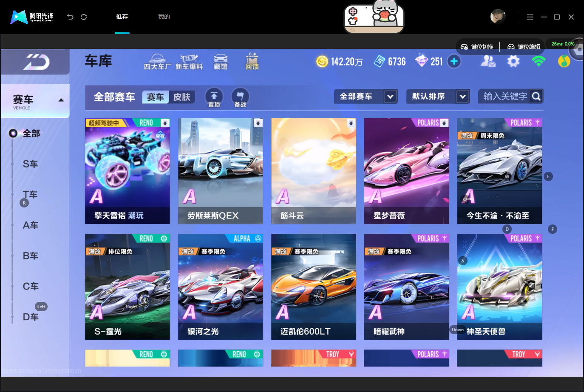Image resolution: width=584 pixels, height=392 pixels.
Task: Filter the garage by T车
Action: 31,195
